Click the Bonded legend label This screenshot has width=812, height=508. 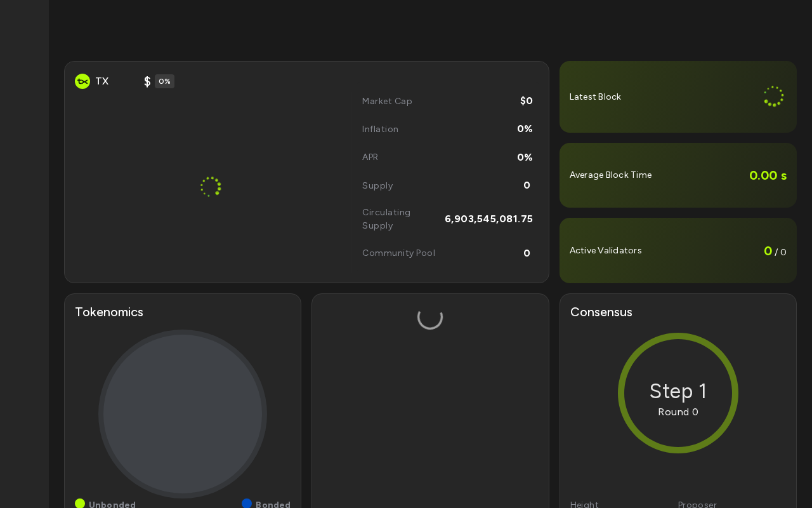coord(273,504)
